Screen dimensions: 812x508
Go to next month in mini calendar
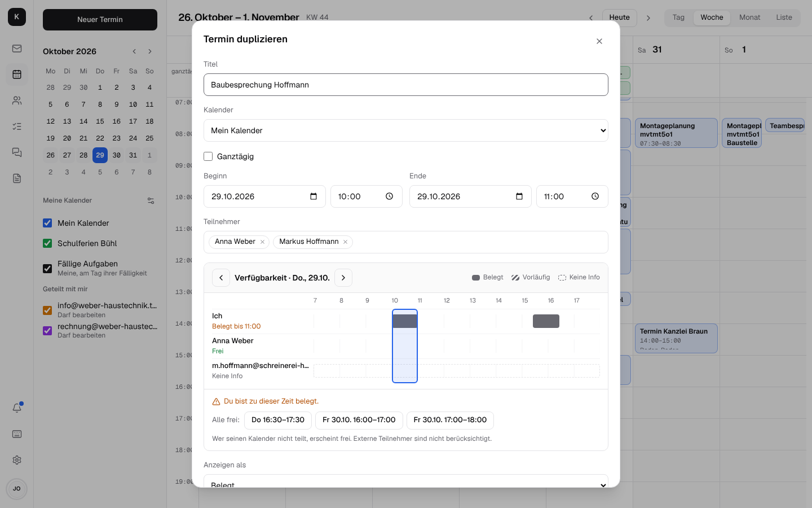pos(150,51)
